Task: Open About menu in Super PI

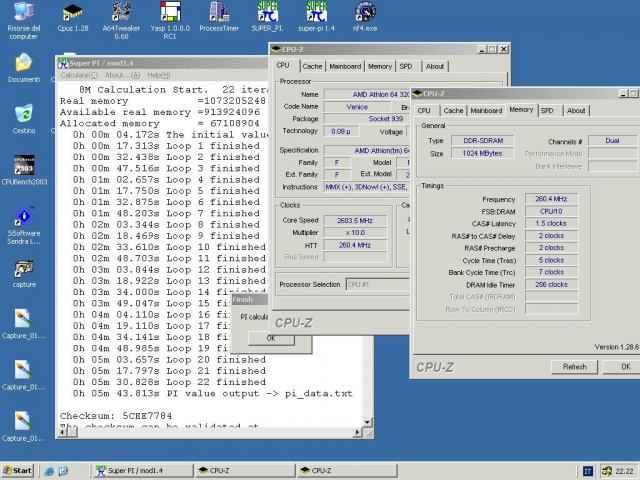Action: (x=122, y=75)
